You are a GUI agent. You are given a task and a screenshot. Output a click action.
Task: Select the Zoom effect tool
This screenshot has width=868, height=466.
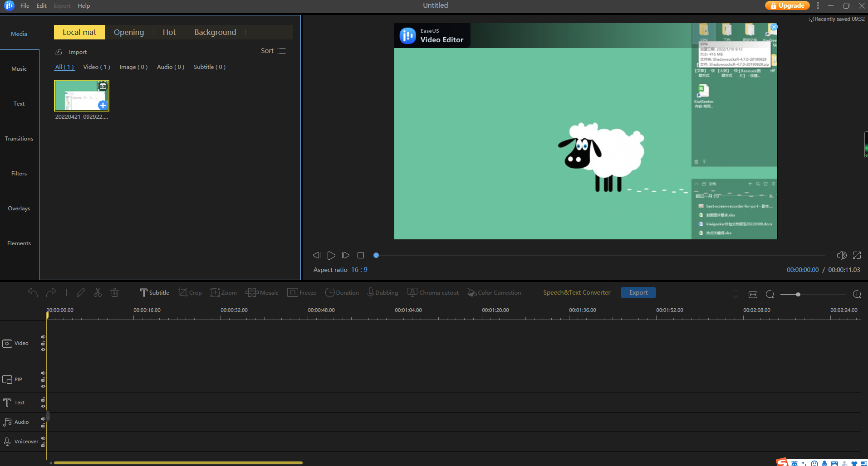click(223, 292)
